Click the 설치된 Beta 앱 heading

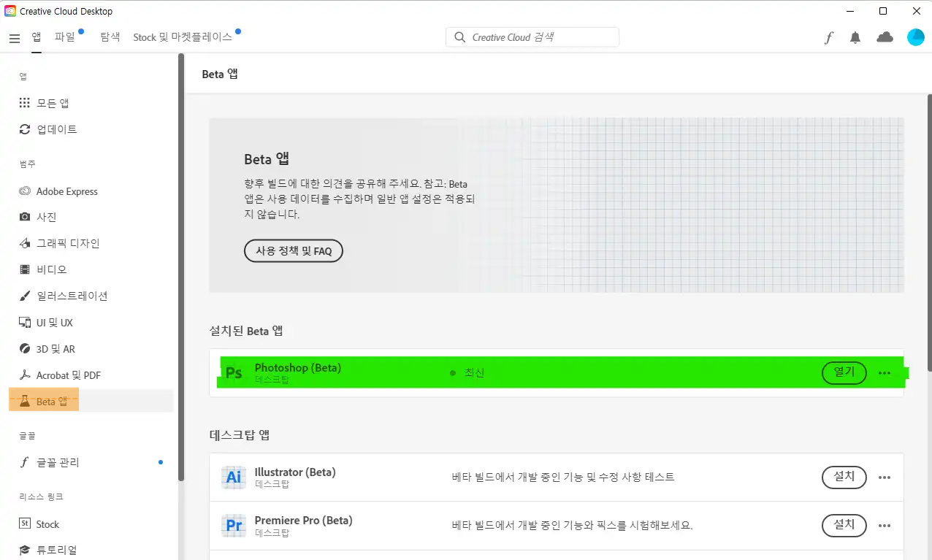pyautogui.click(x=246, y=331)
